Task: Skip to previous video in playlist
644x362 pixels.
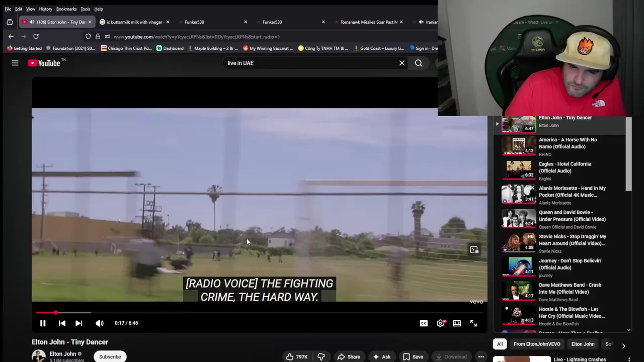Action: tap(62, 323)
